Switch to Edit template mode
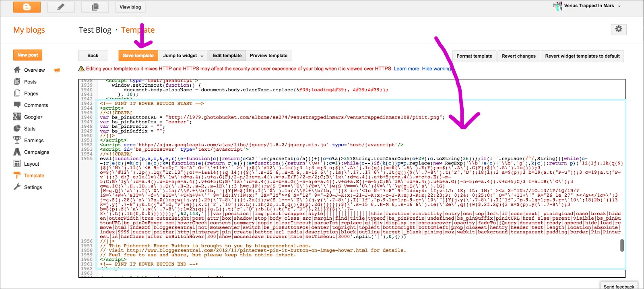Image resolution: width=644 pixels, height=289 pixels. (x=227, y=56)
